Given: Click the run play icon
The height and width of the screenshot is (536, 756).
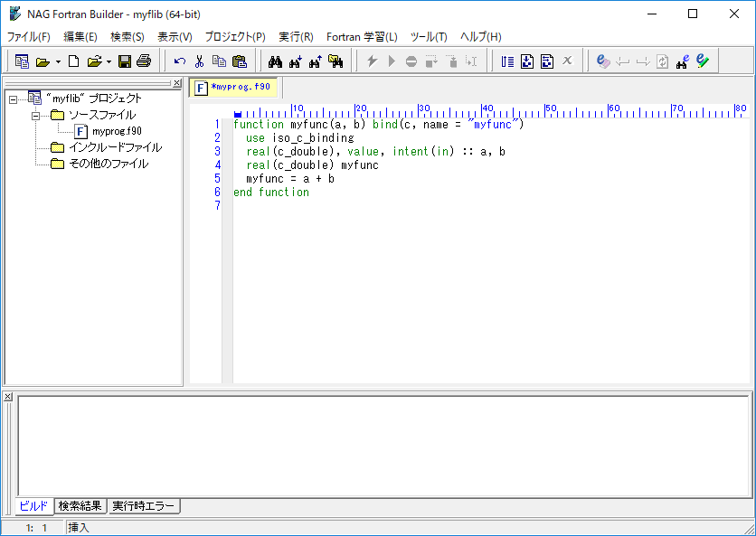Looking at the screenshot, I should (392, 61).
